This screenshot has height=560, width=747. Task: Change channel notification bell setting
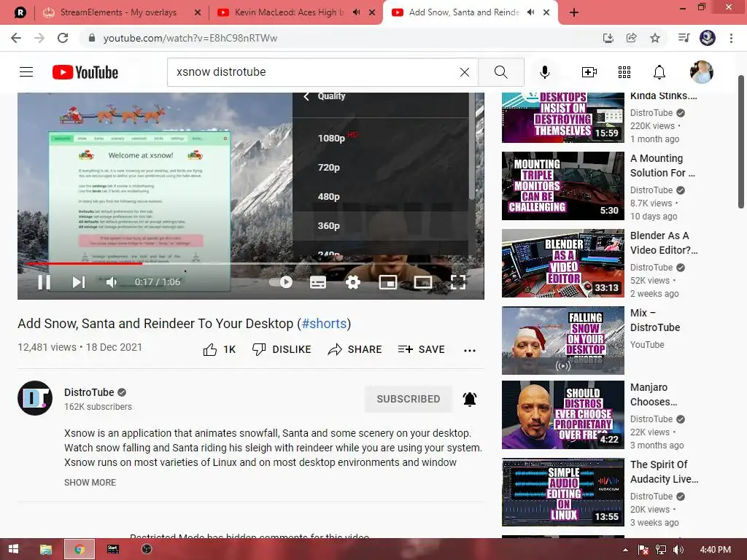point(470,399)
